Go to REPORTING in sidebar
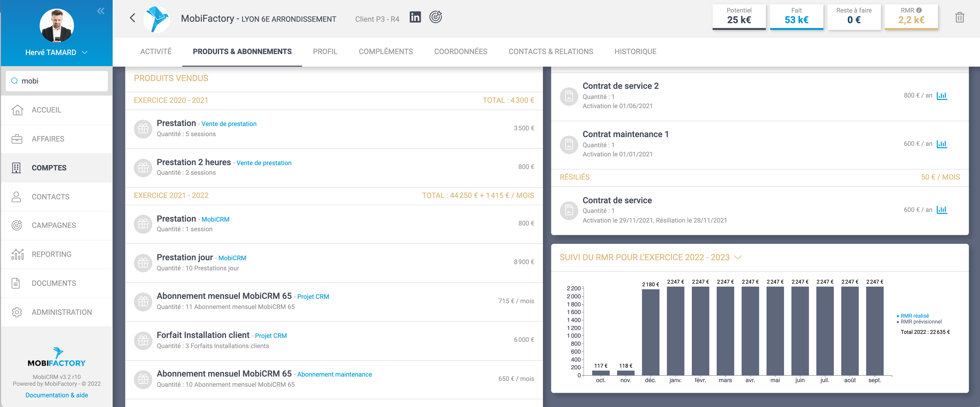 (51, 254)
